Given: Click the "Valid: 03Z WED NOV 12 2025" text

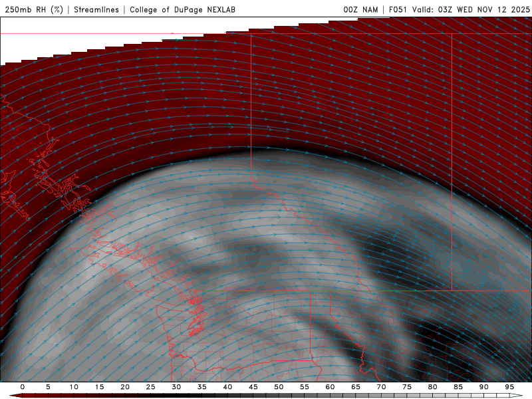Looking at the screenshot, I should pyautogui.click(x=471, y=9).
